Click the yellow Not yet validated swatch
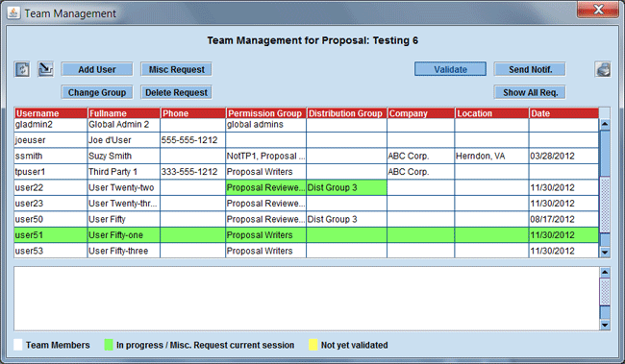 pos(313,345)
